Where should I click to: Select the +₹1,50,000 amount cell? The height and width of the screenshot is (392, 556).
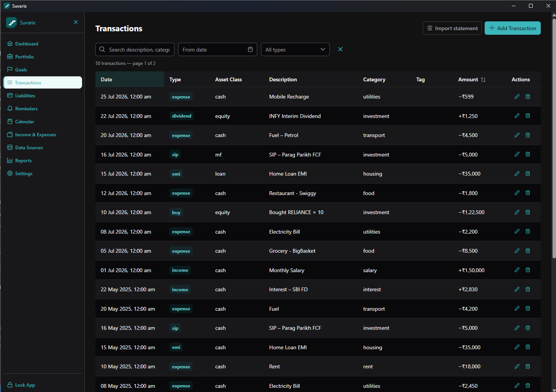pyautogui.click(x=471, y=270)
